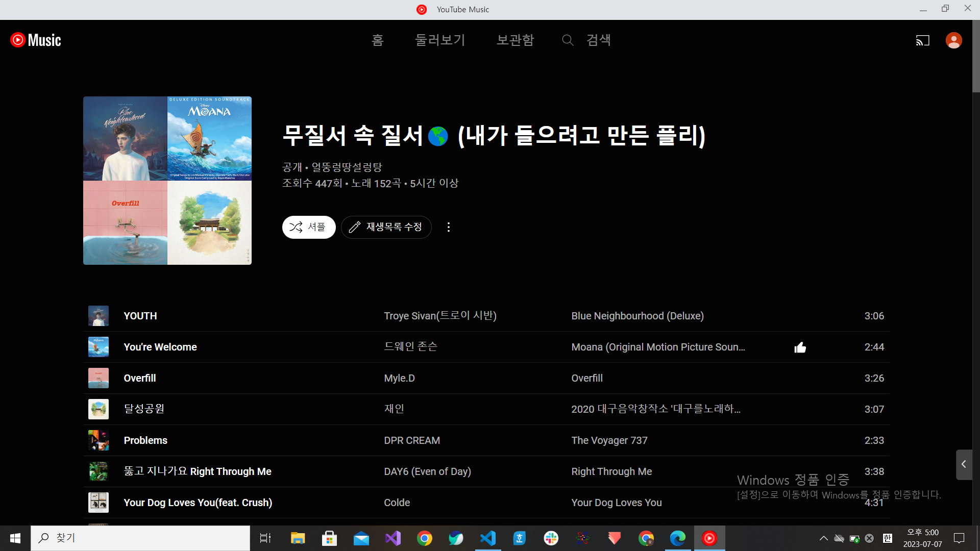Open the Overfill album link
980x551 pixels.
(x=587, y=378)
